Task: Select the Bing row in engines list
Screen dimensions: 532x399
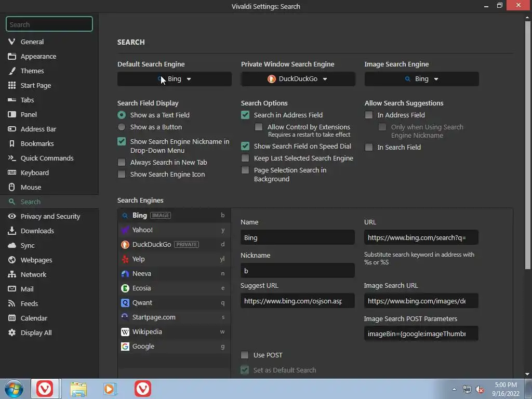Action: pyautogui.click(x=175, y=215)
